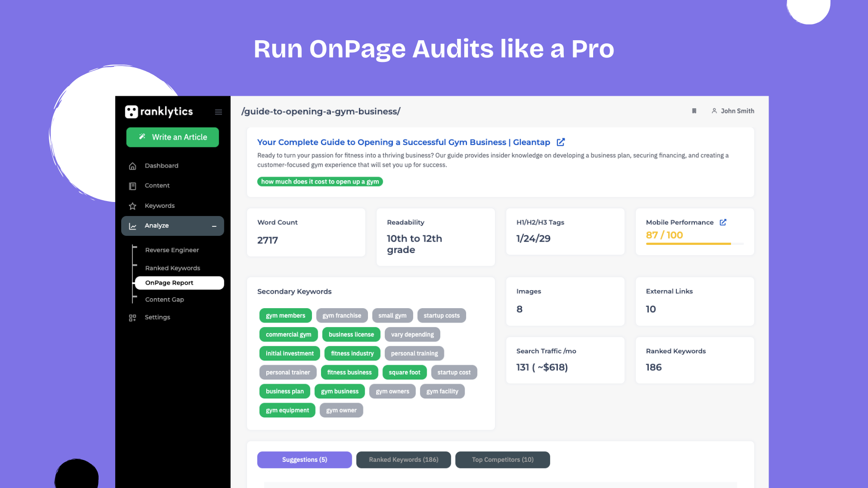Toggle the Analyze section collapse
Screen dimensions: 868x488
[x=214, y=226]
